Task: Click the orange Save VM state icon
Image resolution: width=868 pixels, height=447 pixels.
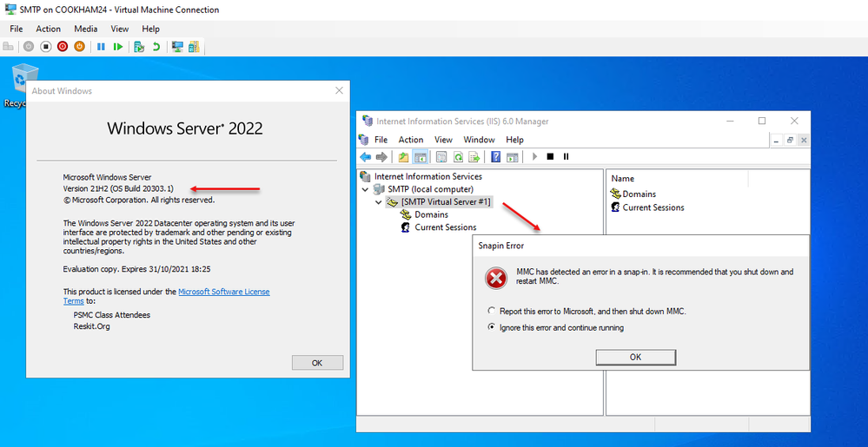Action: (79, 47)
